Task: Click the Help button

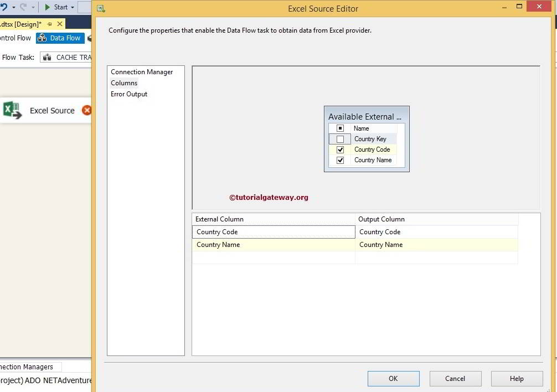Action: [517, 379]
